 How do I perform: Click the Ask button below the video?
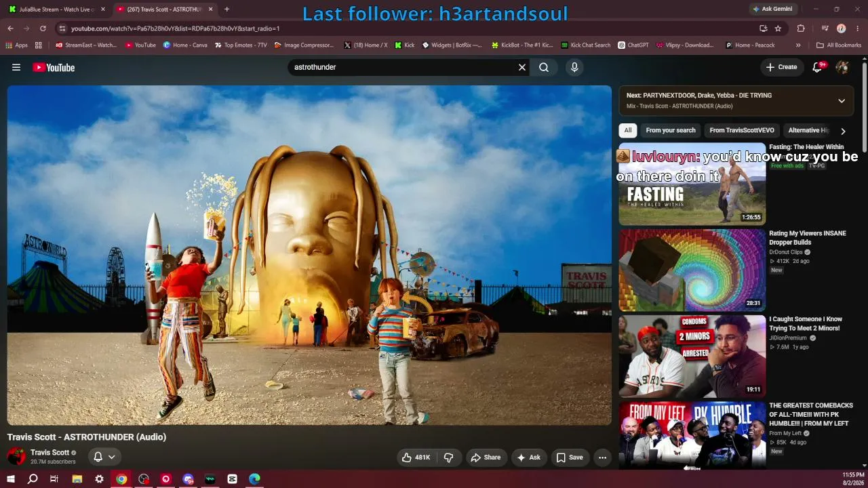(528, 457)
